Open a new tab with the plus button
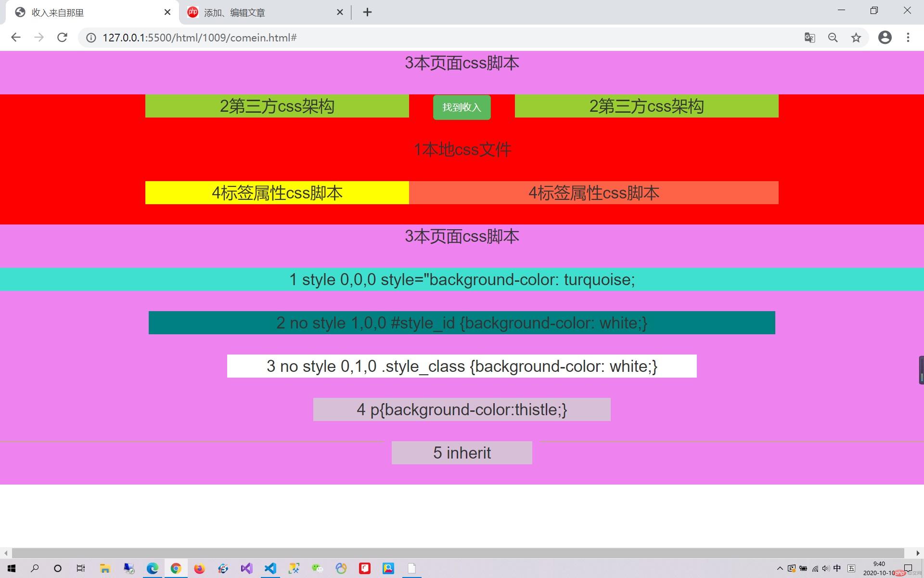The height and width of the screenshot is (578, 924). coord(367,13)
